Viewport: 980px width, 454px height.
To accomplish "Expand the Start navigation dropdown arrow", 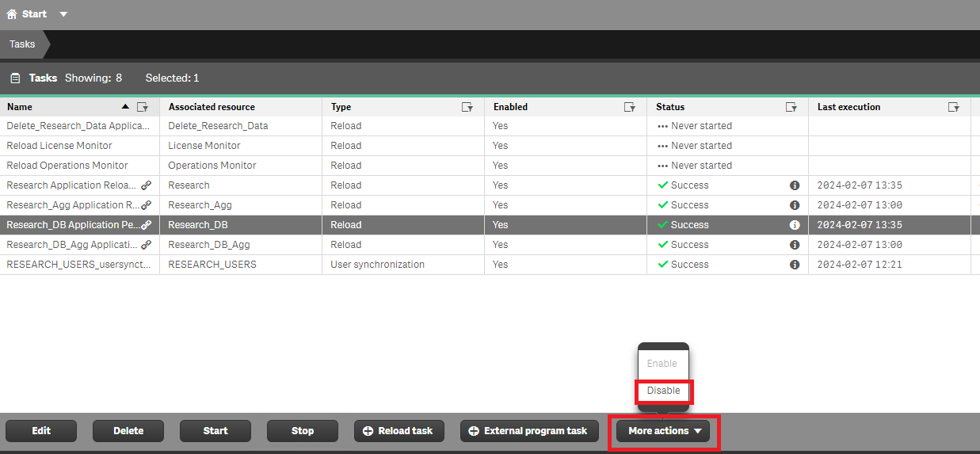I will click(63, 14).
